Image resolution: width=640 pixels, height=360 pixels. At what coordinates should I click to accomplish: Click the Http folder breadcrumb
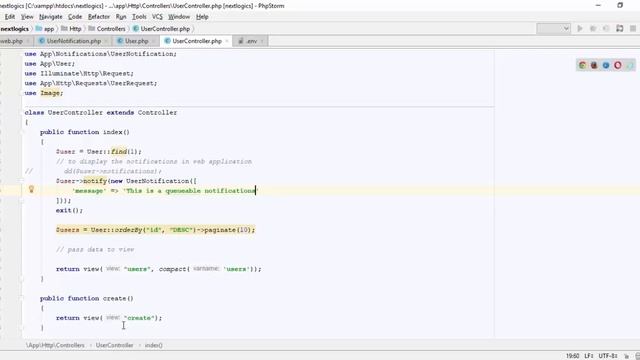pyautogui.click(x=71, y=29)
